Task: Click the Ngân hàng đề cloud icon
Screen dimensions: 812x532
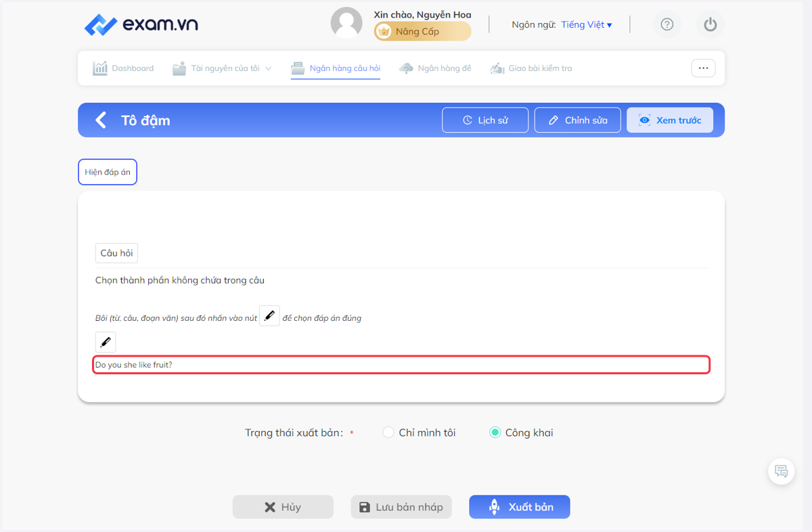Action: [x=406, y=68]
